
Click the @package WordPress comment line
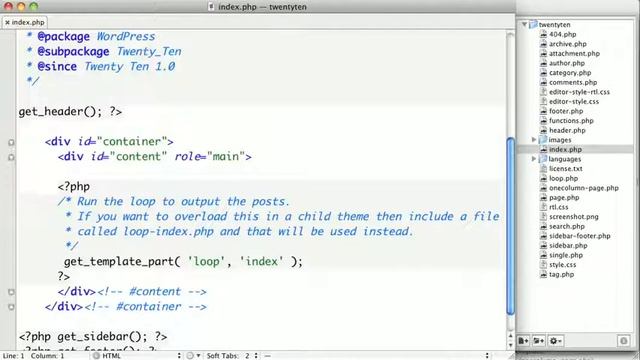[91, 36]
